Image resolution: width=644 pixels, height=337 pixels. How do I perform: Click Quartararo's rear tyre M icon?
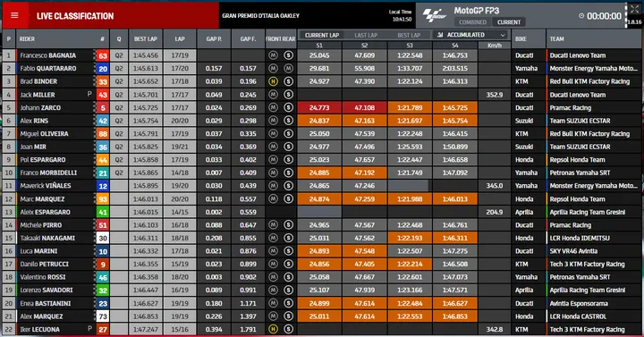coord(288,68)
